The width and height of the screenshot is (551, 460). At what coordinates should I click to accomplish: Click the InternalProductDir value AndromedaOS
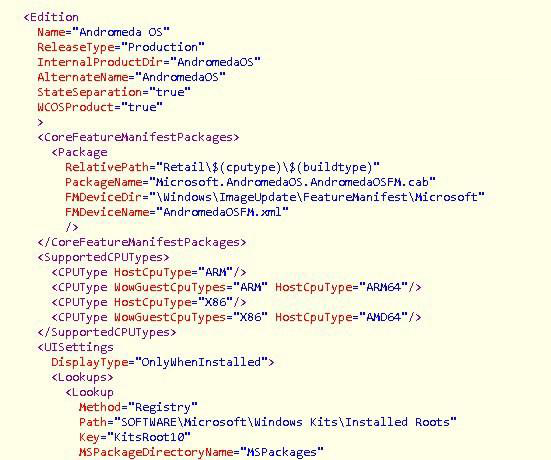pyautogui.click(x=215, y=62)
